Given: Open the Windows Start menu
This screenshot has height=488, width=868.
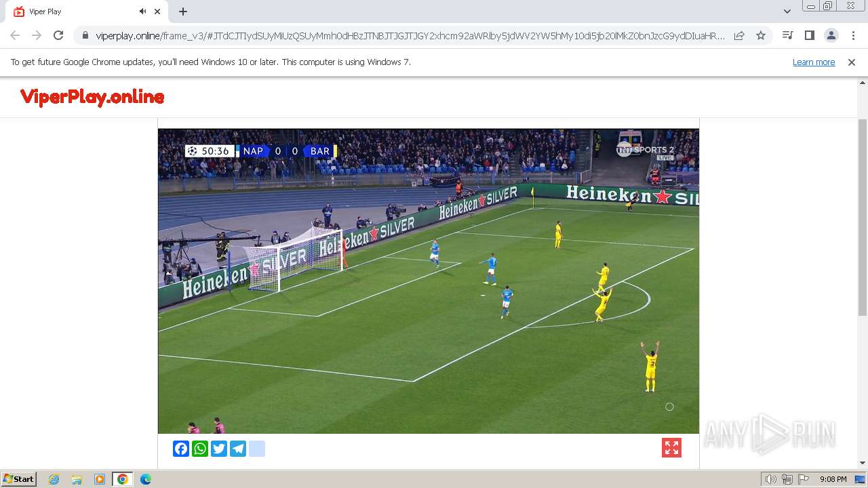Looking at the screenshot, I should 18,479.
